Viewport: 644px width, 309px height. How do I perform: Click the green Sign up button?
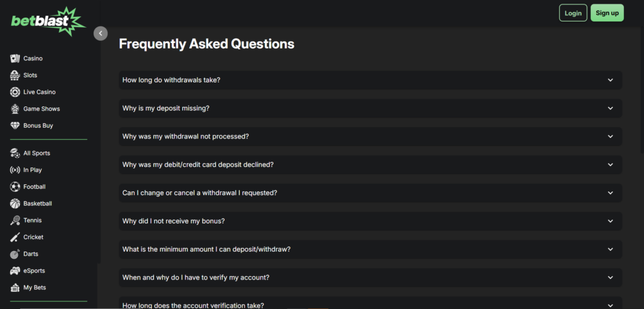pos(607,13)
